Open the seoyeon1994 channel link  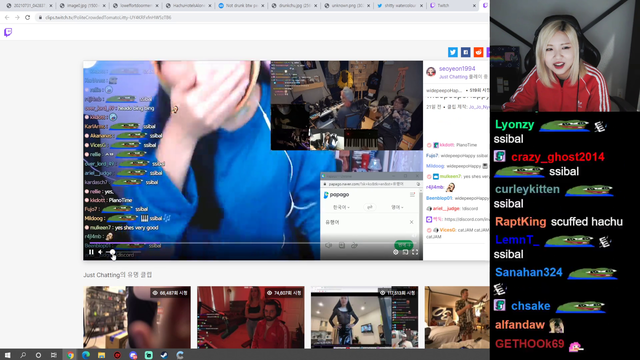tap(457, 69)
